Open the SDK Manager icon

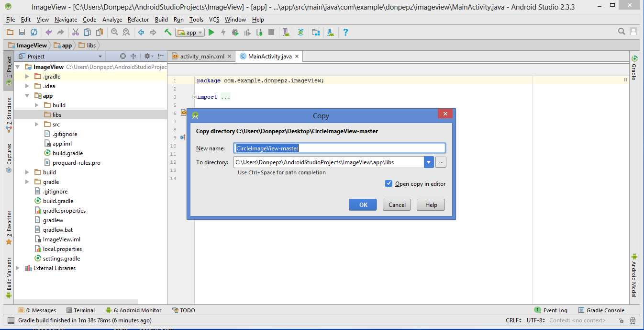point(331,32)
